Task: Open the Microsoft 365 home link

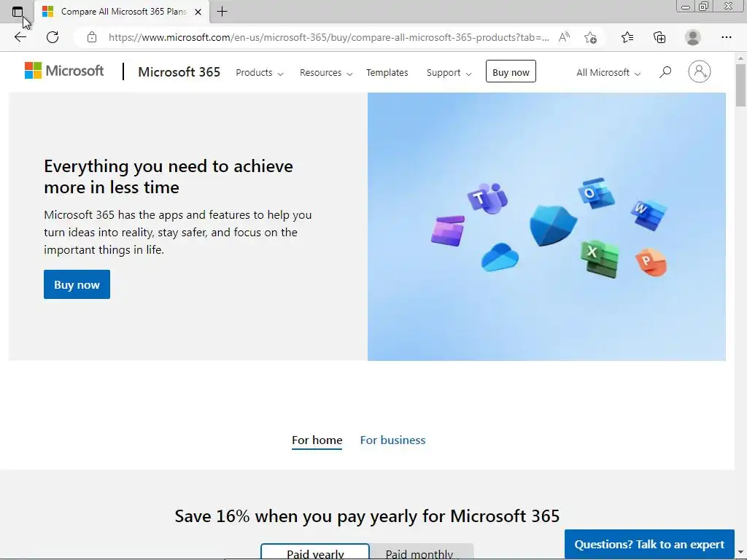Action: [x=179, y=72]
